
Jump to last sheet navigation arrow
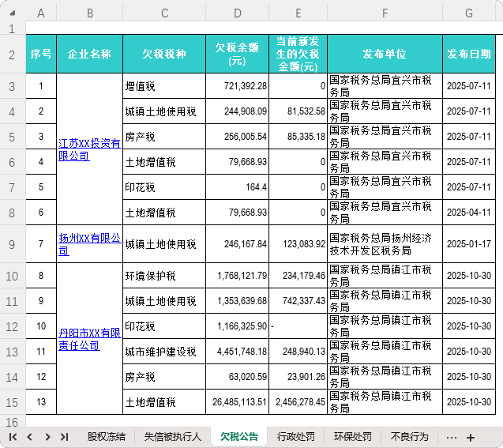(x=64, y=437)
